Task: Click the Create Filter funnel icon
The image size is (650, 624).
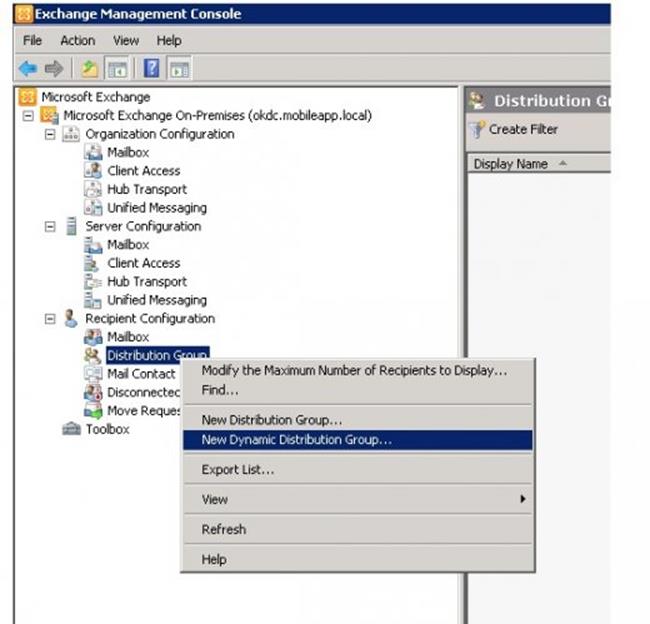Action: click(x=477, y=129)
